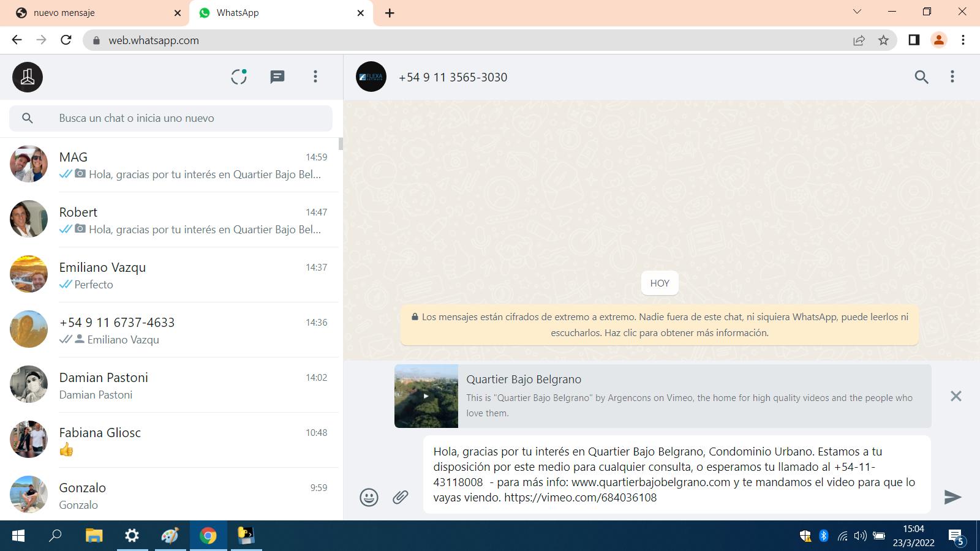
Task: Open the MAG chat
Action: point(170,165)
